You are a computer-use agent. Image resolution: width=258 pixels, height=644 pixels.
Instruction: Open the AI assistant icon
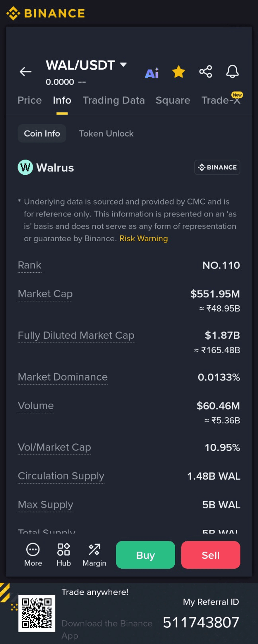(152, 73)
